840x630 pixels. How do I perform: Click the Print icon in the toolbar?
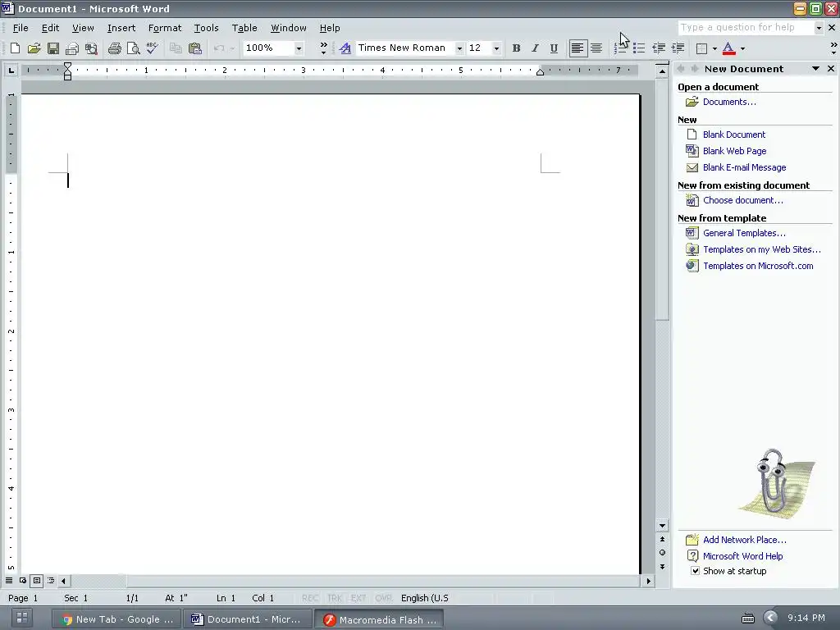pos(114,48)
